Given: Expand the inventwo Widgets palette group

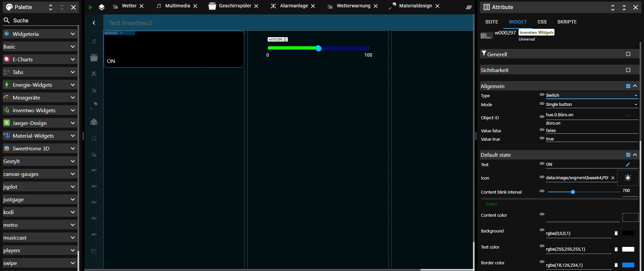Looking at the screenshot, I should tap(40, 110).
